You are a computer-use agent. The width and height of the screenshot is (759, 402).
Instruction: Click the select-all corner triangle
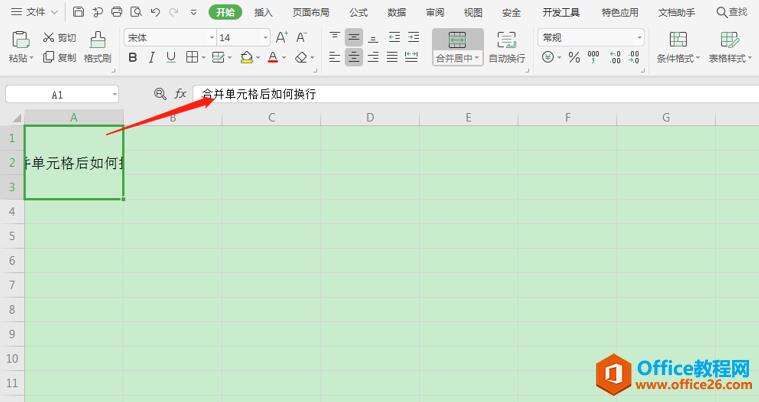pos(17,118)
